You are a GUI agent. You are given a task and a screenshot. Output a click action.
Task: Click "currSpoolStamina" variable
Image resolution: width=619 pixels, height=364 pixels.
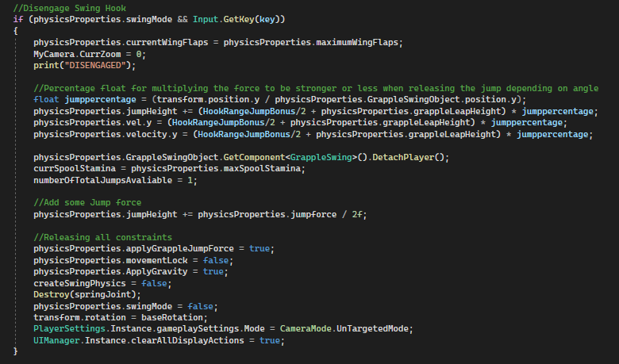pos(75,168)
